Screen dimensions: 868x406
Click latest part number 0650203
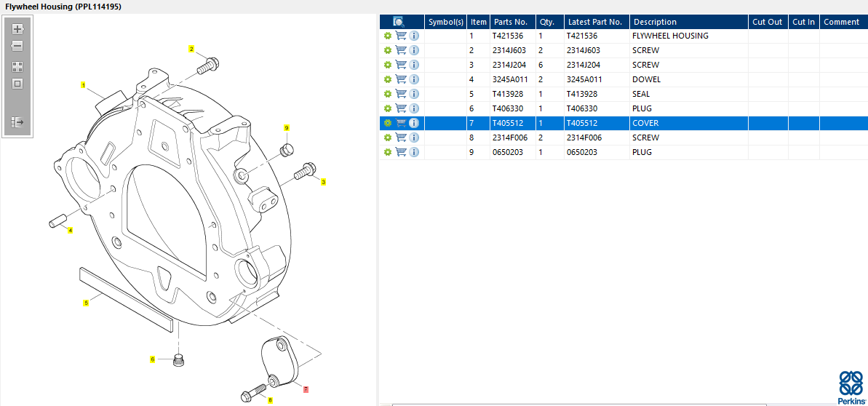click(x=582, y=152)
